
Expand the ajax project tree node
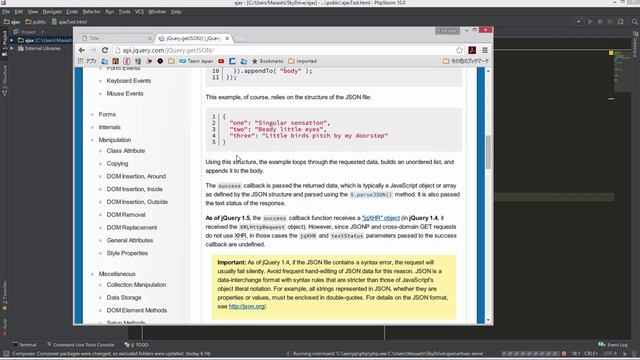(x=12, y=40)
